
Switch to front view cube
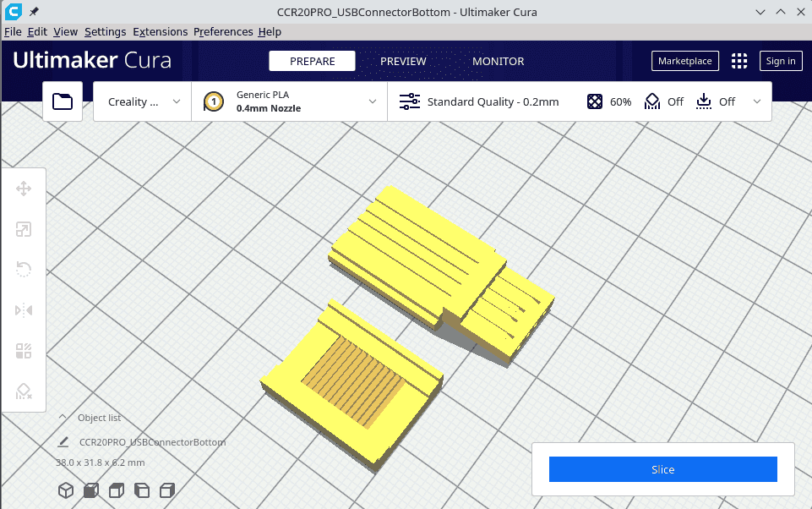tap(91, 490)
